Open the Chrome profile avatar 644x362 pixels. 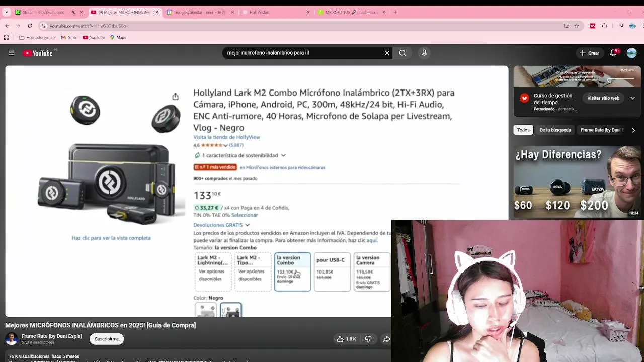(632, 26)
